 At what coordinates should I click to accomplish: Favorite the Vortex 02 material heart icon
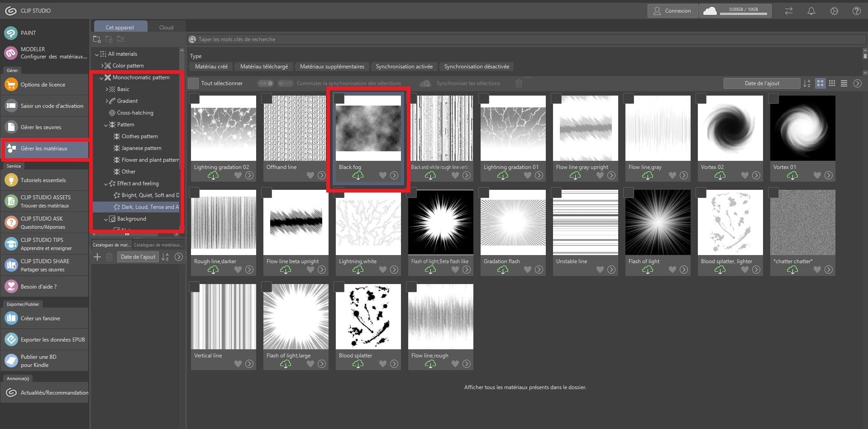pos(745,175)
